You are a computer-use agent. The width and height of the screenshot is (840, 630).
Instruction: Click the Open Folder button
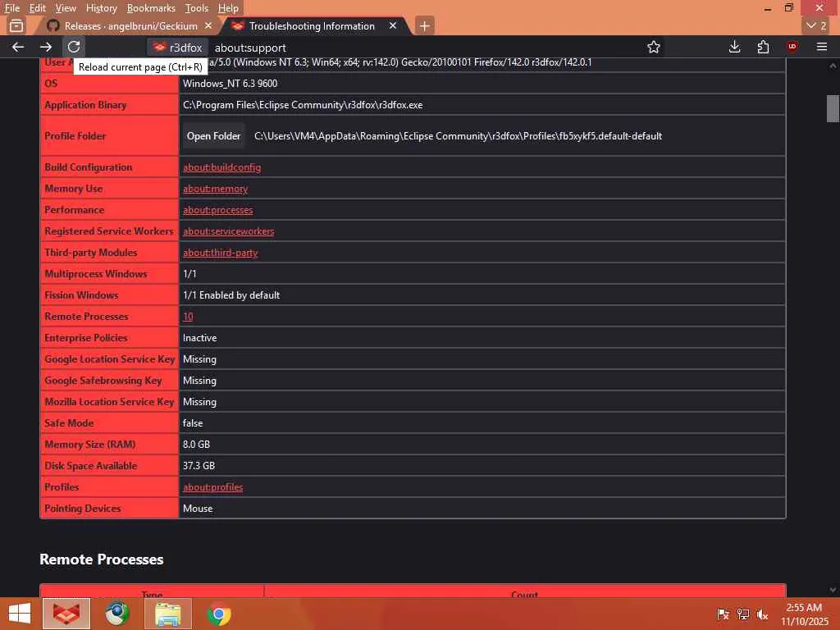(x=213, y=136)
